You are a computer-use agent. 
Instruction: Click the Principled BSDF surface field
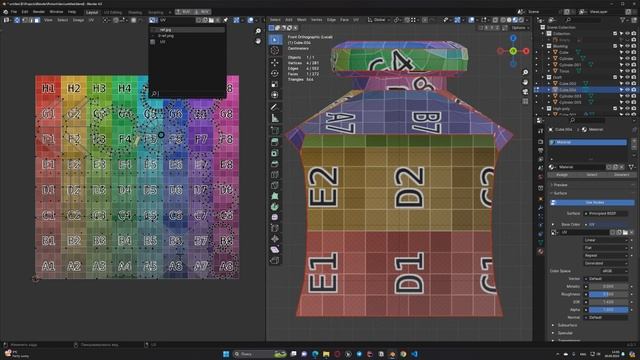click(607, 213)
